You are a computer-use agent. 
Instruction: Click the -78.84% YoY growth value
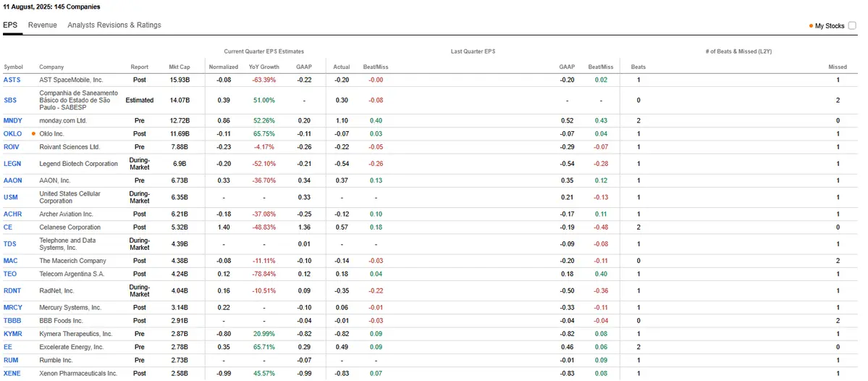(x=264, y=274)
